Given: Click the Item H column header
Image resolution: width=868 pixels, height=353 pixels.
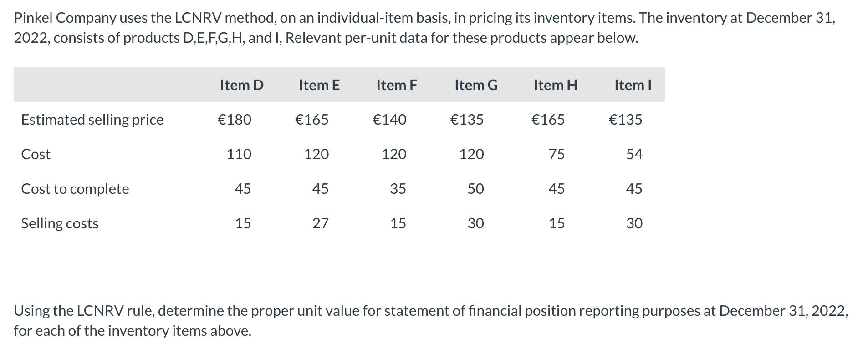Looking at the screenshot, I should 555,85.
